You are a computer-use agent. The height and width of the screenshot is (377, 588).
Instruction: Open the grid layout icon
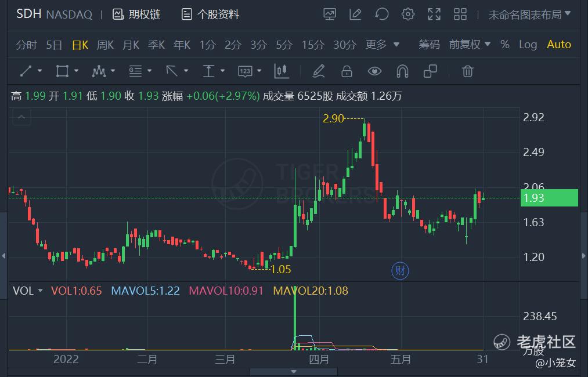pos(460,14)
